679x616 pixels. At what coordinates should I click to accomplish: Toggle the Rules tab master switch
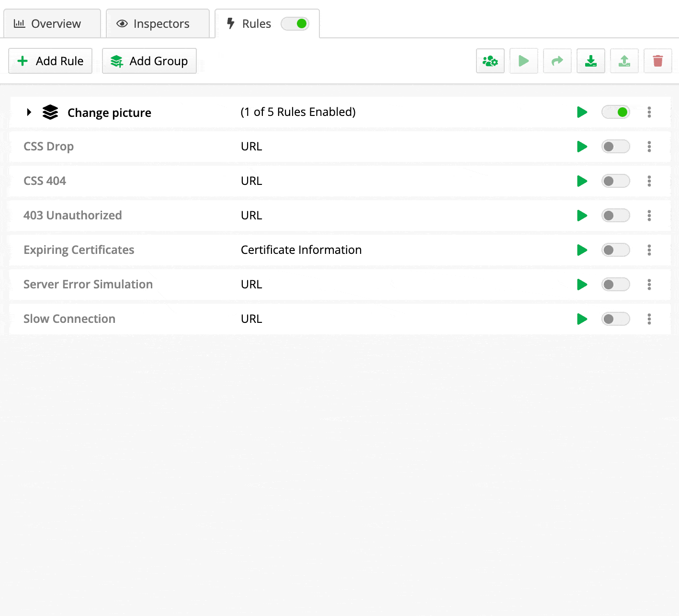[295, 23]
